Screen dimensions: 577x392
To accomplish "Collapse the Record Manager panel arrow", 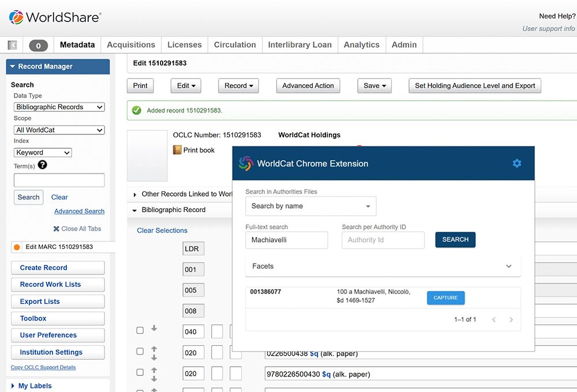I will pyautogui.click(x=13, y=66).
